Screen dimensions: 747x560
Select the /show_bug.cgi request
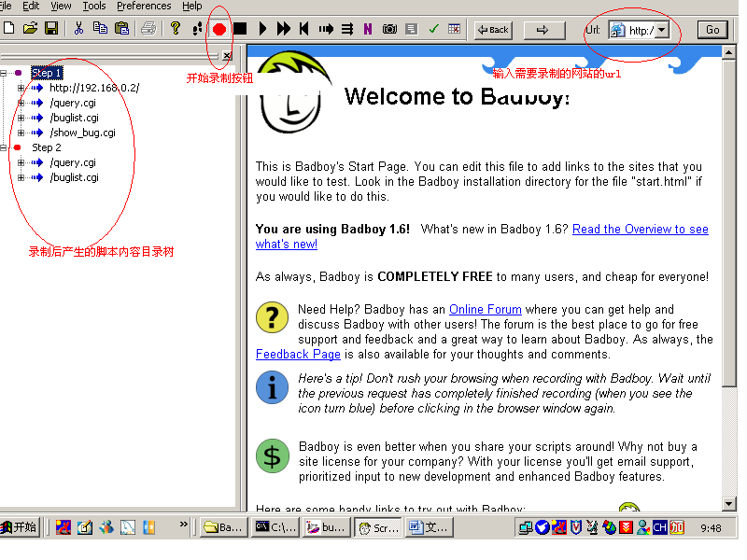[82, 133]
